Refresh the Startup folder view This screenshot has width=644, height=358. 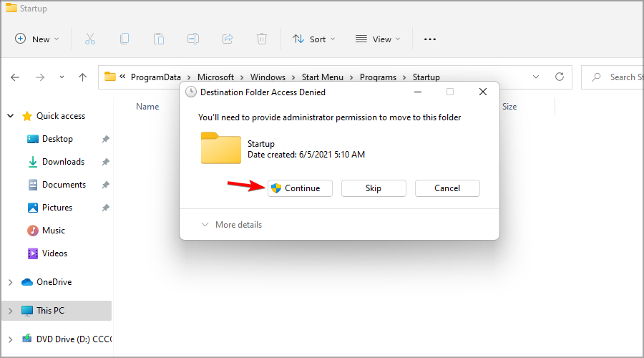(x=560, y=77)
